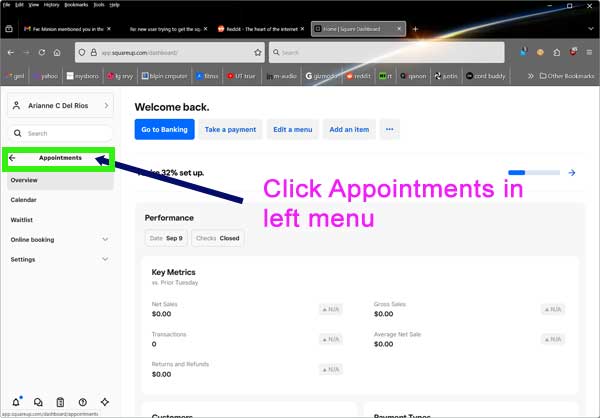Click the padlock site info icon
This screenshot has height=418, width=600.
tap(93, 52)
